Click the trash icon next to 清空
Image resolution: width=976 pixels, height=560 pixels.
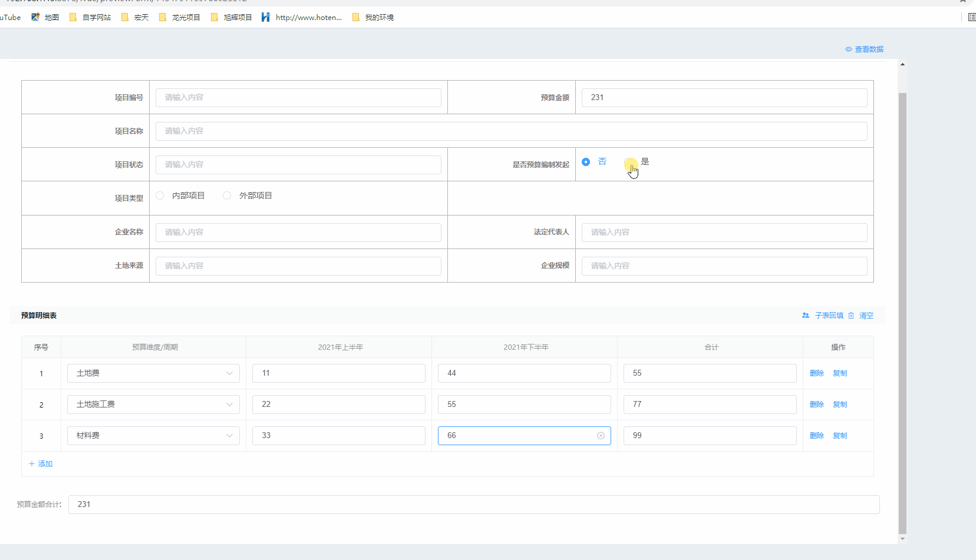[851, 316]
